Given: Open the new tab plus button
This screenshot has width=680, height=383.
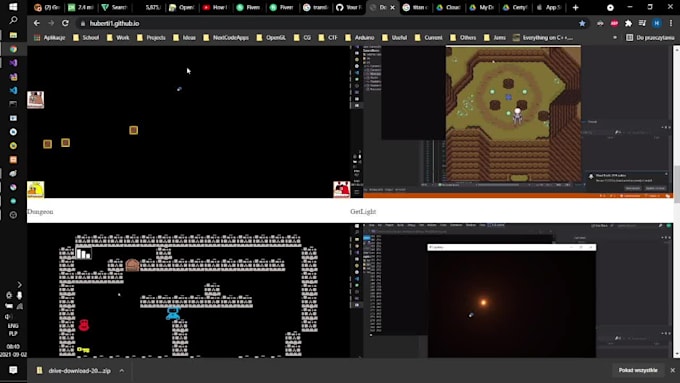Looking at the screenshot, I should tap(575, 7).
